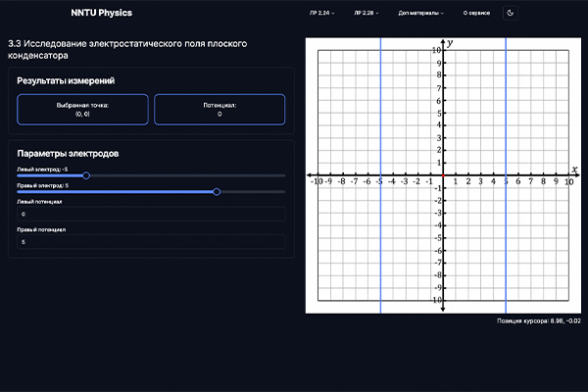
Task: Open the ЛР 2.24 dropdown menu
Action: 321,13
